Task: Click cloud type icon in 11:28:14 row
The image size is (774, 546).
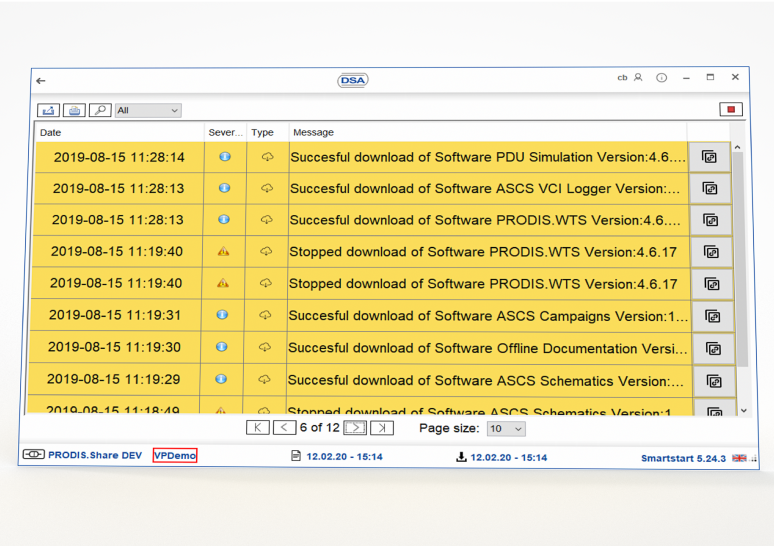Action: [x=268, y=156]
